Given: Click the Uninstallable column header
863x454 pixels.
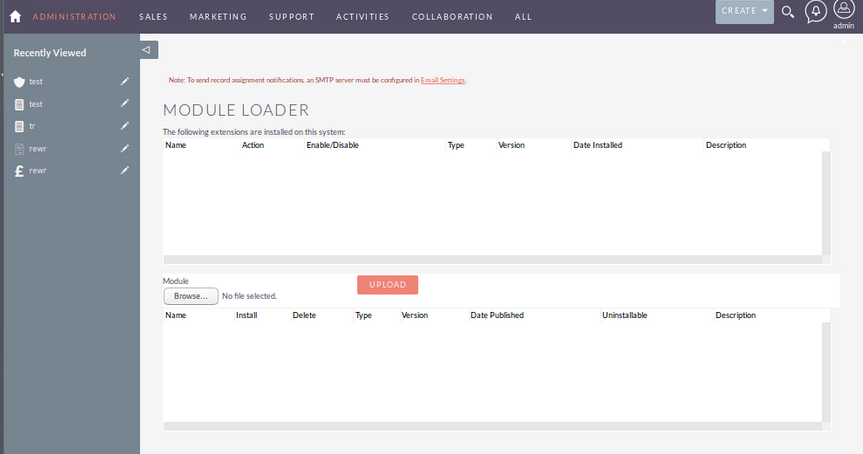Looking at the screenshot, I should coord(625,315).
